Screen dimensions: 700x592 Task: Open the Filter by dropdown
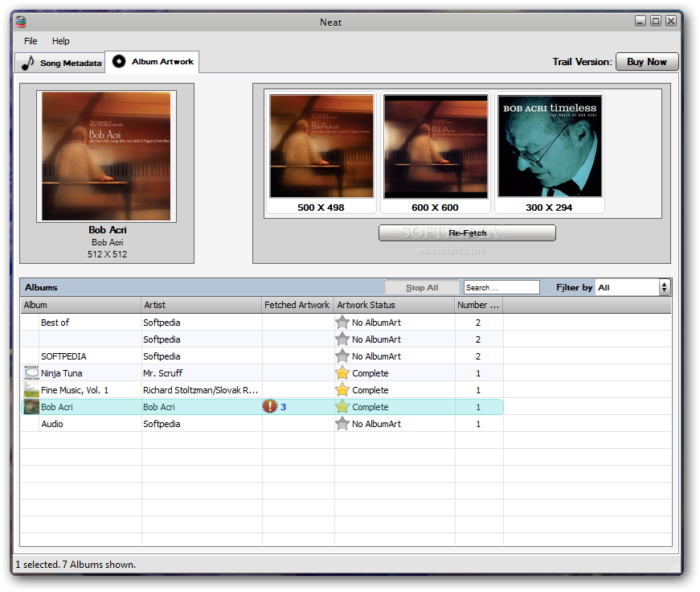(x=632, y=288)
